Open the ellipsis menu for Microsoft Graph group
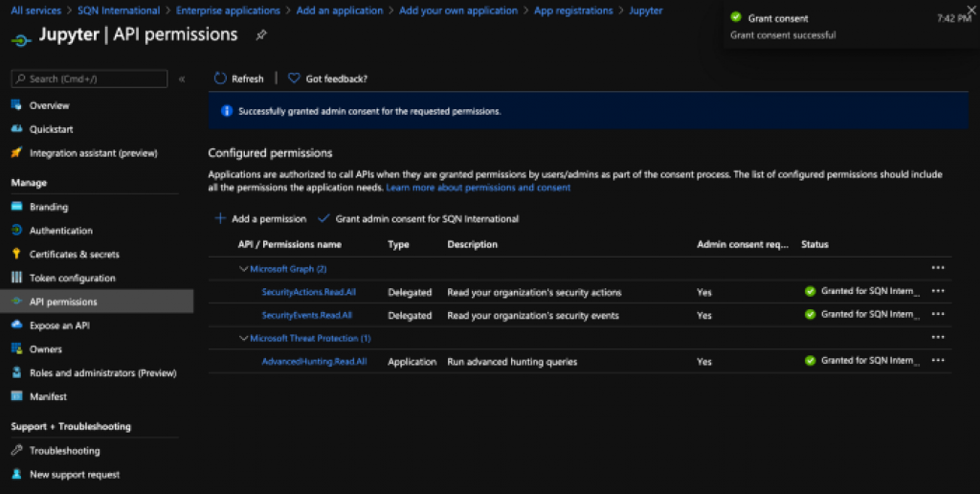The height and width of the screenshot is (494, 980). tap(938, 268)
